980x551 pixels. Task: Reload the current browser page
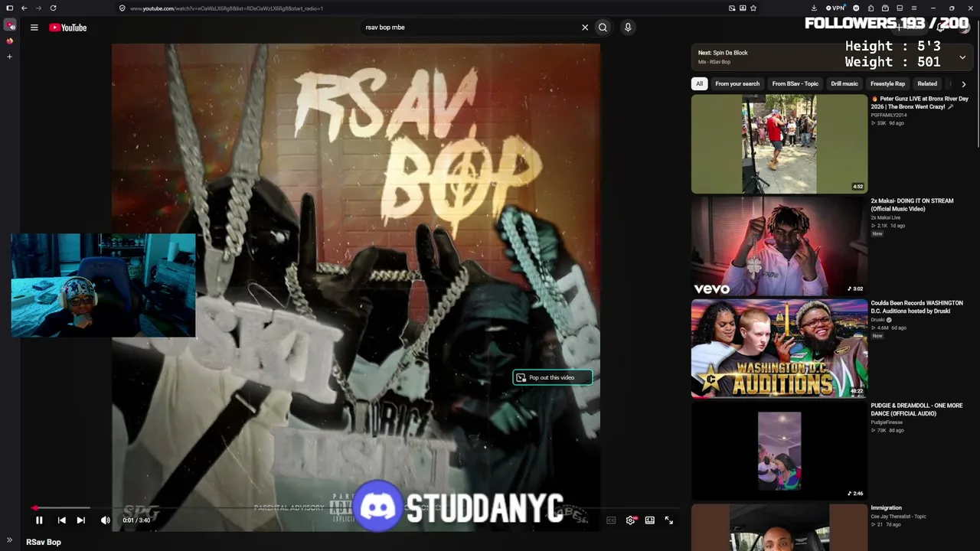pos(53,8)
